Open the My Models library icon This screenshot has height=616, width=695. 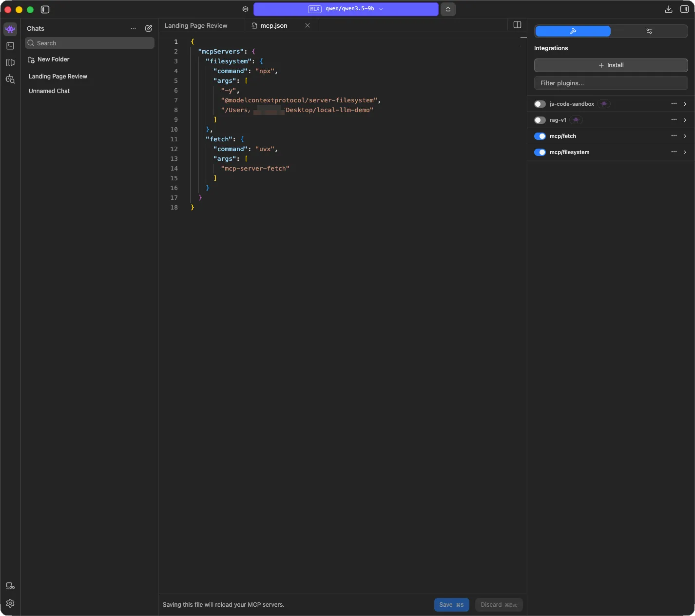(x=10, y=62)
